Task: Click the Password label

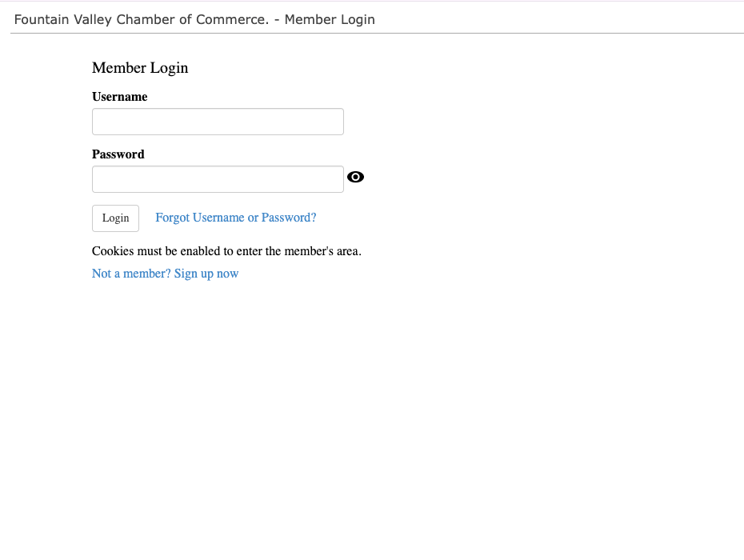Action: 118,154
